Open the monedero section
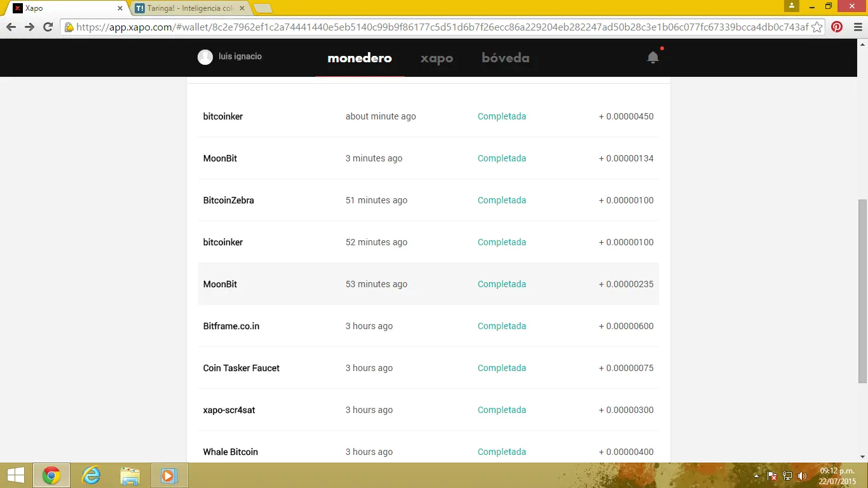Image resolution: width=868 pixels, height=488 pixels. (360, 58)
